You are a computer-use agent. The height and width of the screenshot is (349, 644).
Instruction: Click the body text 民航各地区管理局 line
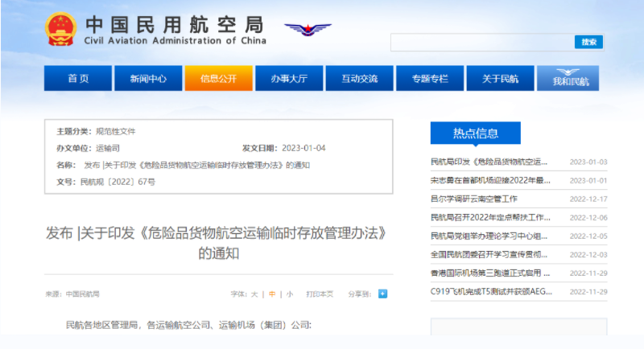click(x=188, y=325)
